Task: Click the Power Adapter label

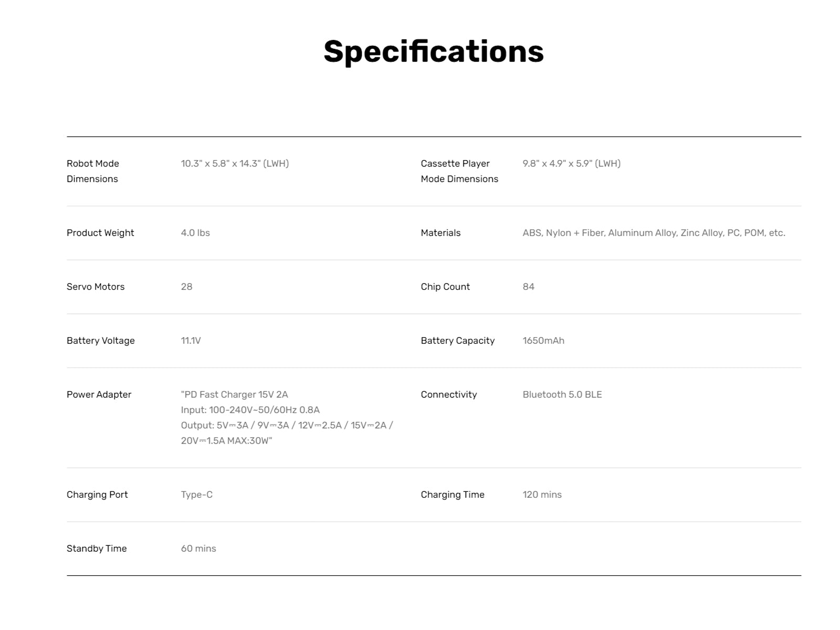Action: click(99, 394)
